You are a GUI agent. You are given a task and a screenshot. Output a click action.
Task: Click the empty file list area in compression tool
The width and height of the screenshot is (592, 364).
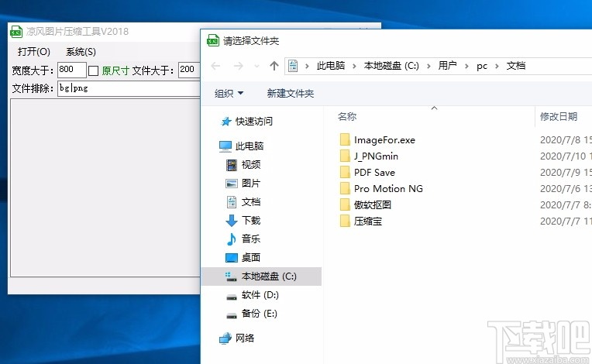click(x=105, y=188)
